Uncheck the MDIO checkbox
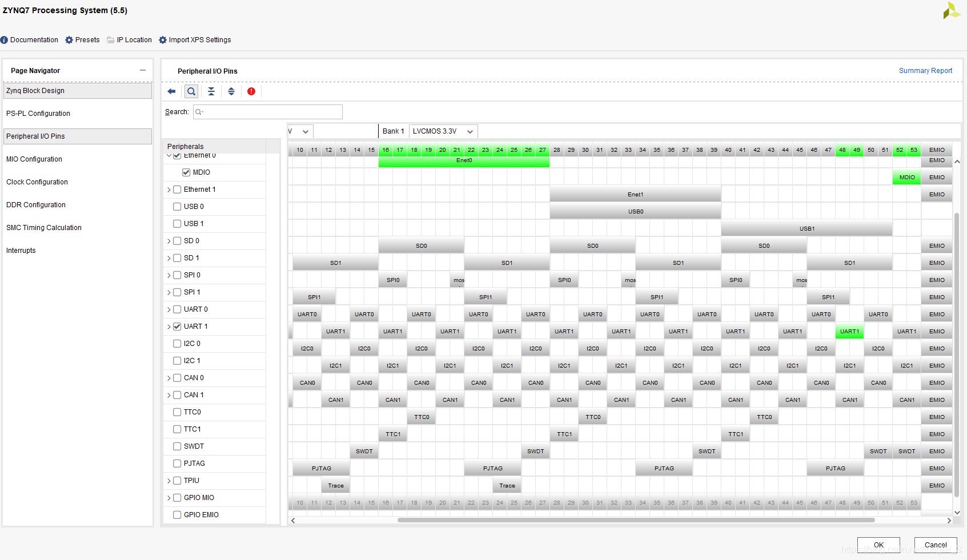The height and width of the screenshot is (560, 967). tap(186, 172)
